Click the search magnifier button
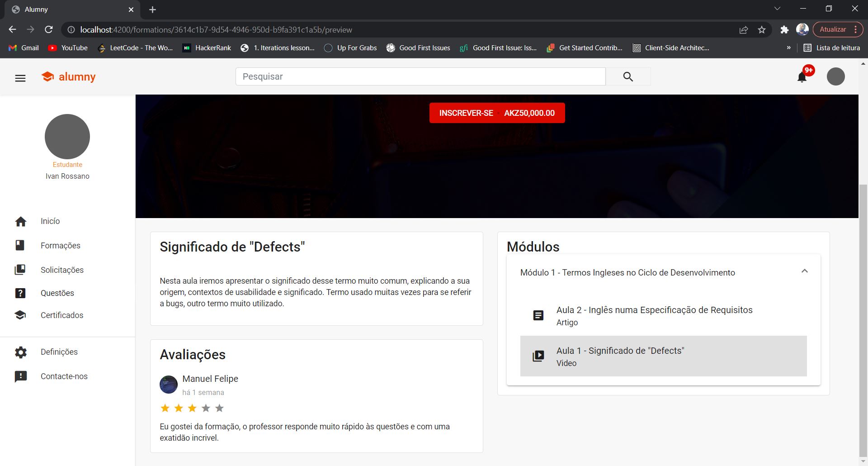The image size is (868, 466). click(x=628, y=76)
